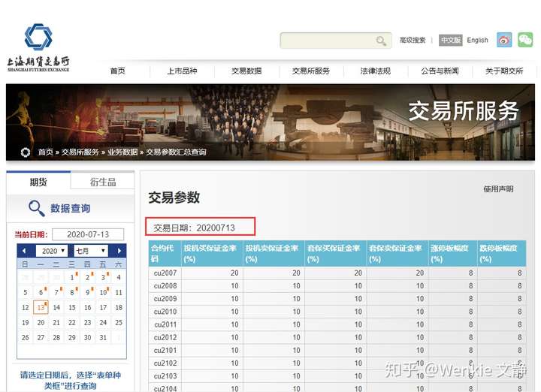Select calendar day 31

(103, 337)
